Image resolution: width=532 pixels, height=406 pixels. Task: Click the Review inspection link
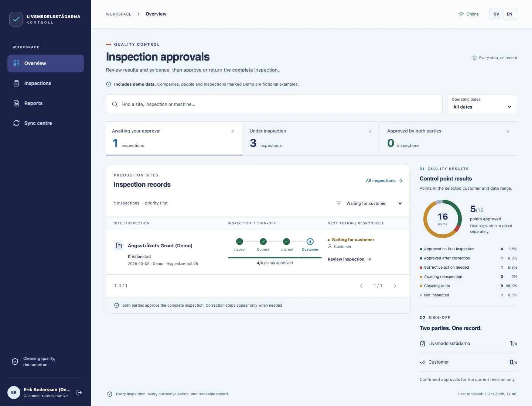(x=349, y=259)
